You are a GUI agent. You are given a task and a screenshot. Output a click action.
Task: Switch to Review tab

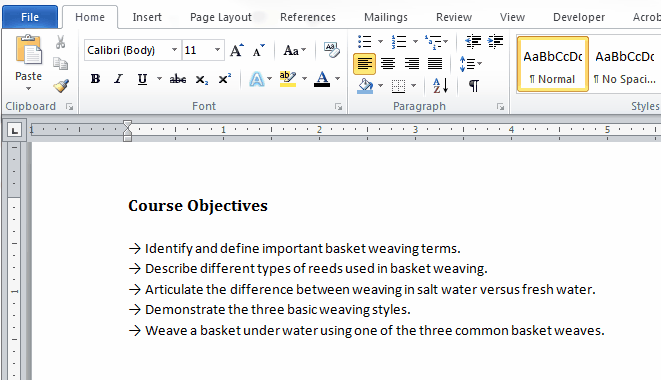(454, 17)
